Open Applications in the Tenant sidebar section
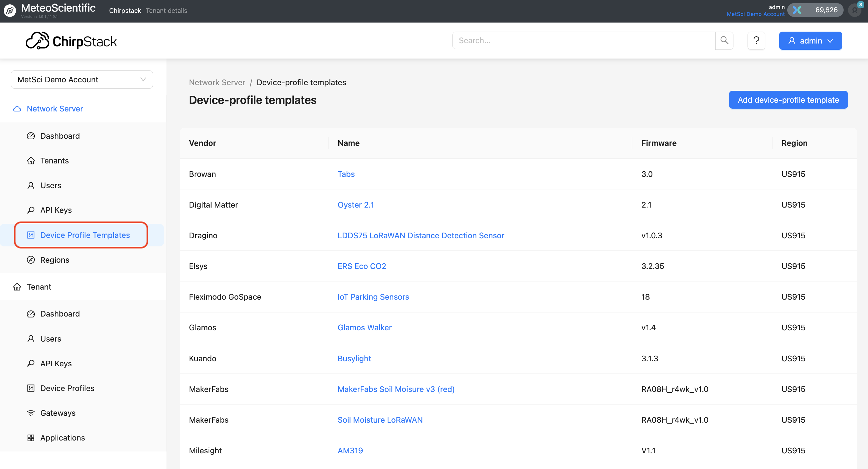The height and width of the screenshot is (469, 868). pyautogui.click(x=62, y=437)
